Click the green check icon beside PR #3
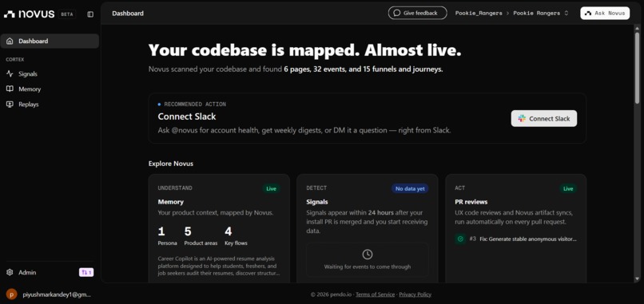 (x=460, y=239)
